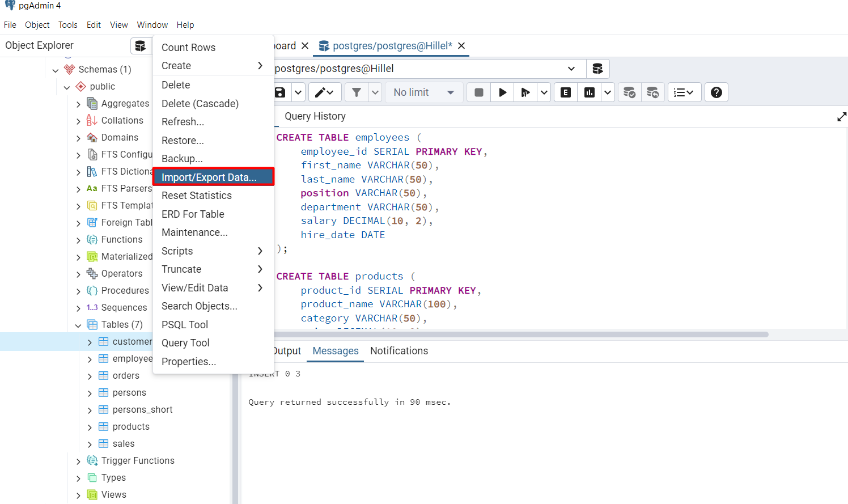
Task: Click the Save file icon
Action: pyautogui.click(x=280, y=92)
